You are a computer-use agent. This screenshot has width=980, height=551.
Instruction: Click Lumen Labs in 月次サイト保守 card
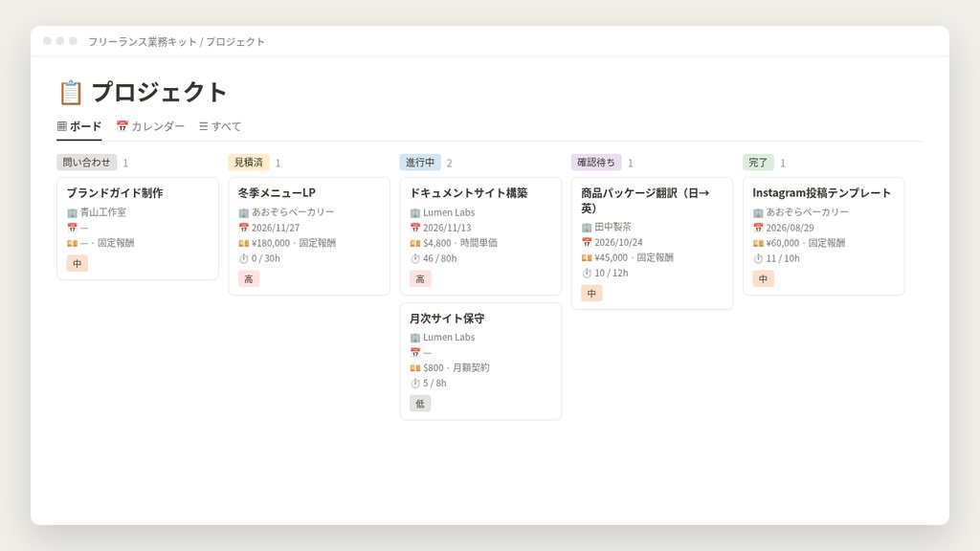click(x=449, y=338)
